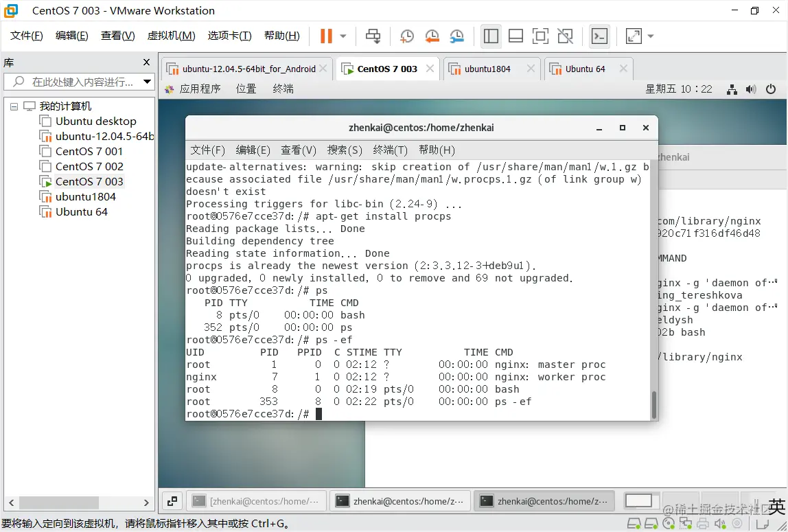Screen dimensions: 788x532
Task: Open the 查看(V) menu in VMware
Action: [x=117, y=36]
